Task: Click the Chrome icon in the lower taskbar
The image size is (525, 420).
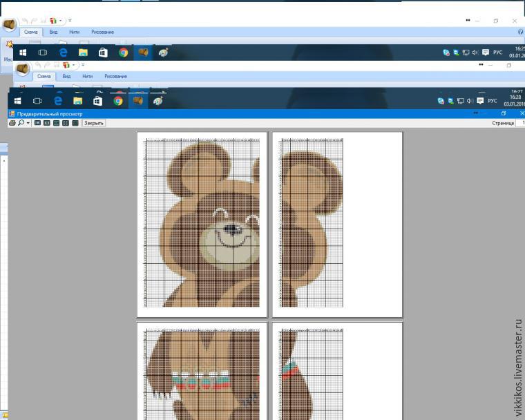Action: (118, 100)
